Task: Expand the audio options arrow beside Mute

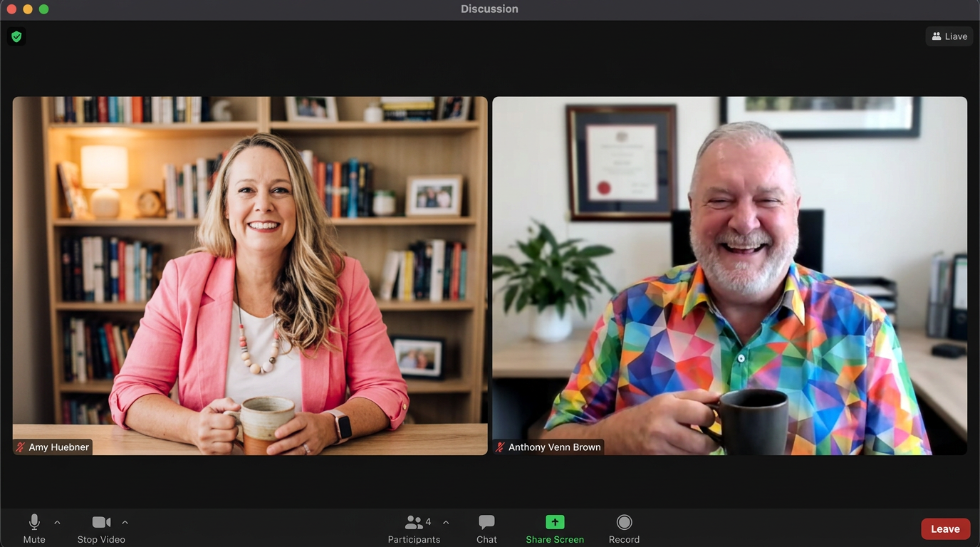Action: tap(57, 522)
